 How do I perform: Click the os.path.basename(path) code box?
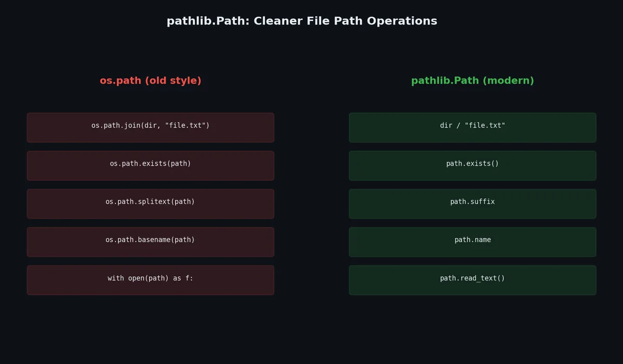click(x=151, y=242)
